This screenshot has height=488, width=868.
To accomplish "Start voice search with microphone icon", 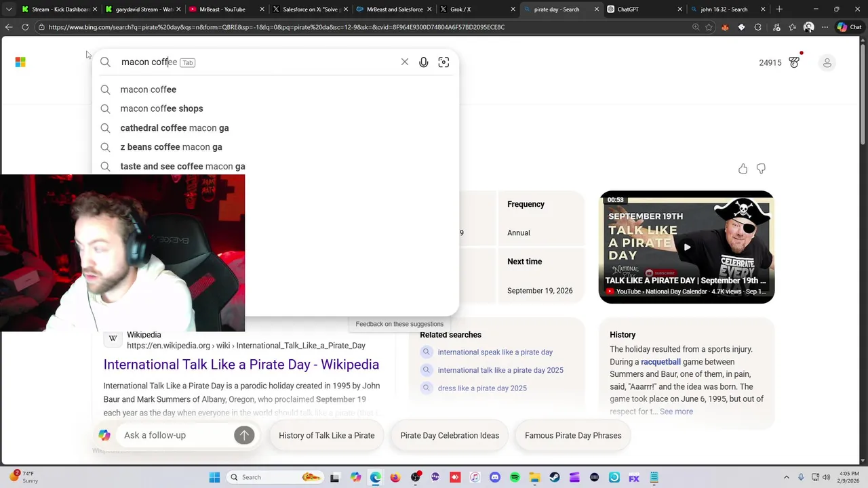I will [x=424, y=62].
